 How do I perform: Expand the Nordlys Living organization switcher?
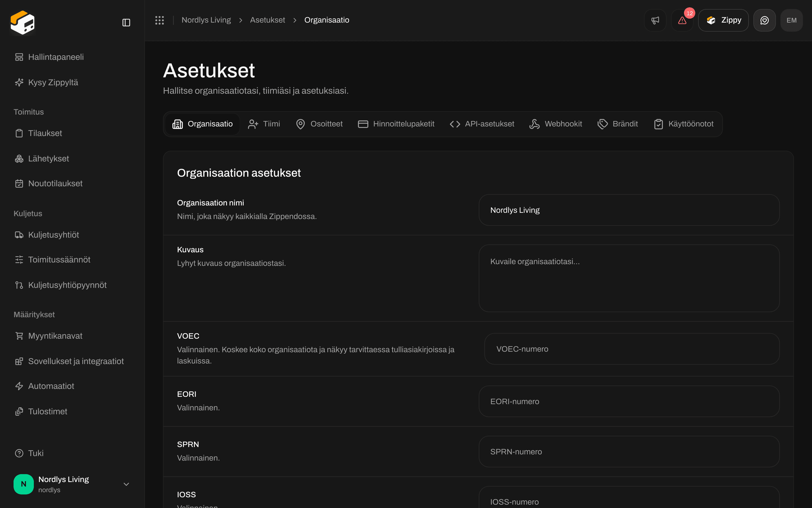coord(72,484)
